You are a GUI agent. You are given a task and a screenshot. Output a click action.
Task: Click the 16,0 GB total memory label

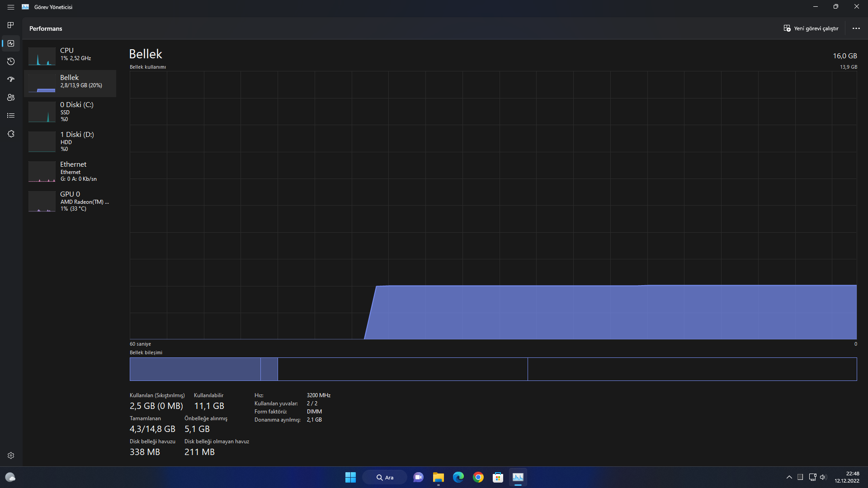[x=845, y=56]
